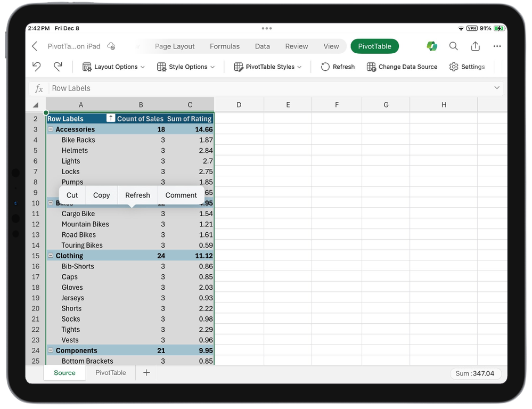Collapse the Clothing group

tap(51, 256)
